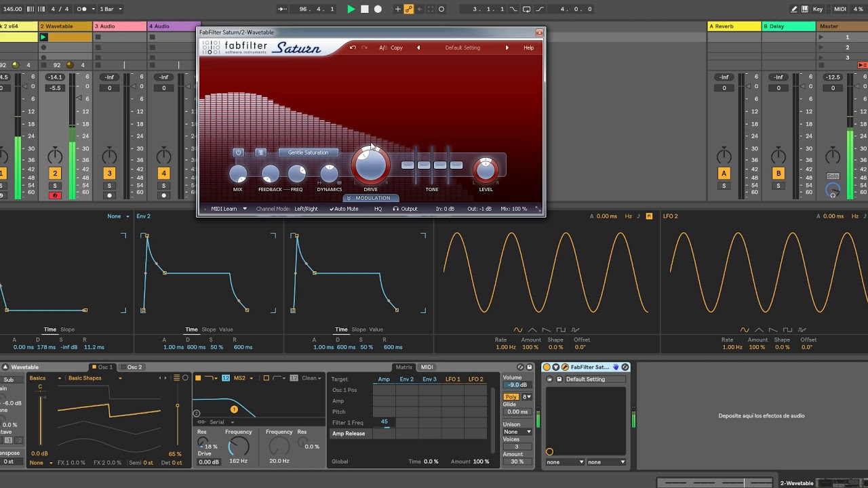
Task: Click the track 2 record arm button
Action: [55, 195]
